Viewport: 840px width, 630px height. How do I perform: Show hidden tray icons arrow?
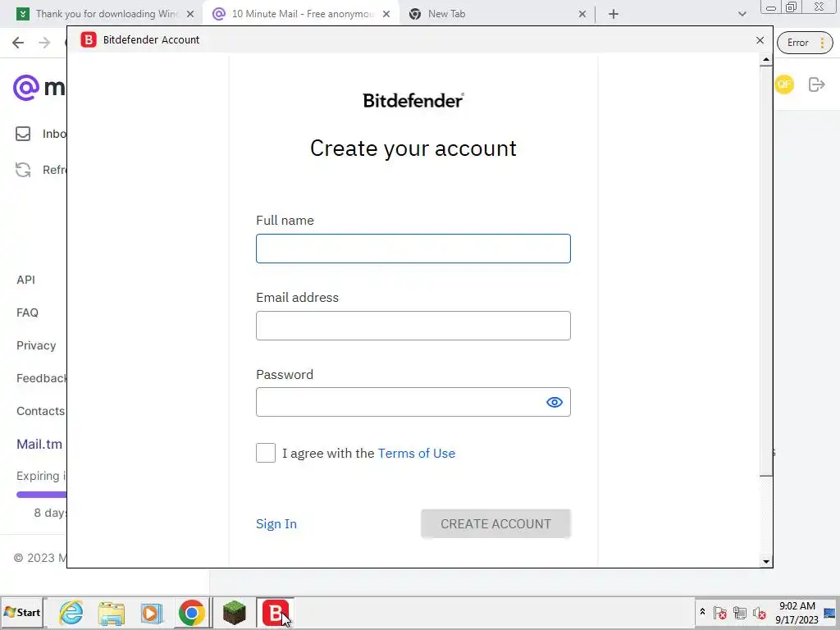(702, 612)
